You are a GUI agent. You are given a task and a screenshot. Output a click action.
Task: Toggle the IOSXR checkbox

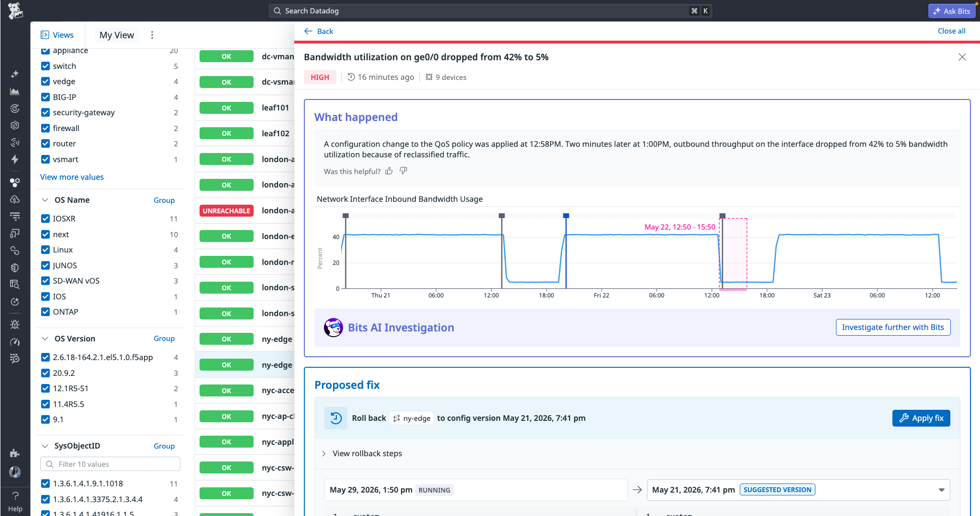[45, 219]
